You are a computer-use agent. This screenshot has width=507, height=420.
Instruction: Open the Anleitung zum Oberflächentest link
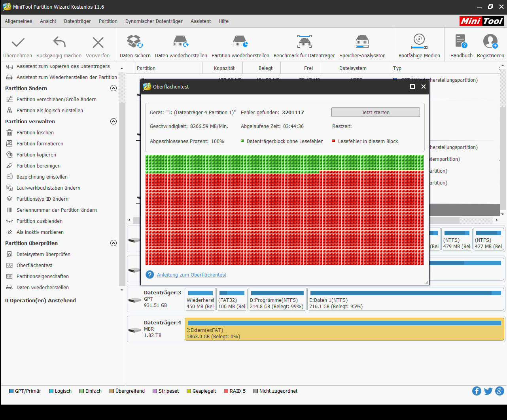(x=192, y=275)
